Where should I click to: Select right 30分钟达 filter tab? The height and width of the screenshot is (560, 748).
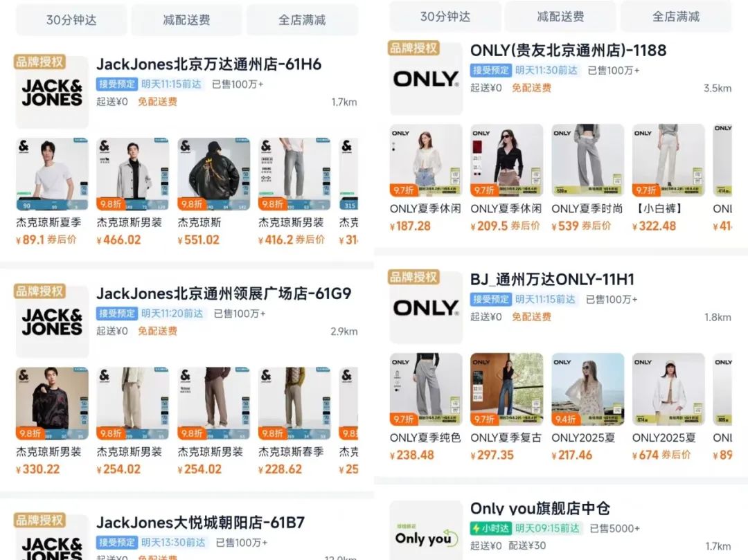445,17
